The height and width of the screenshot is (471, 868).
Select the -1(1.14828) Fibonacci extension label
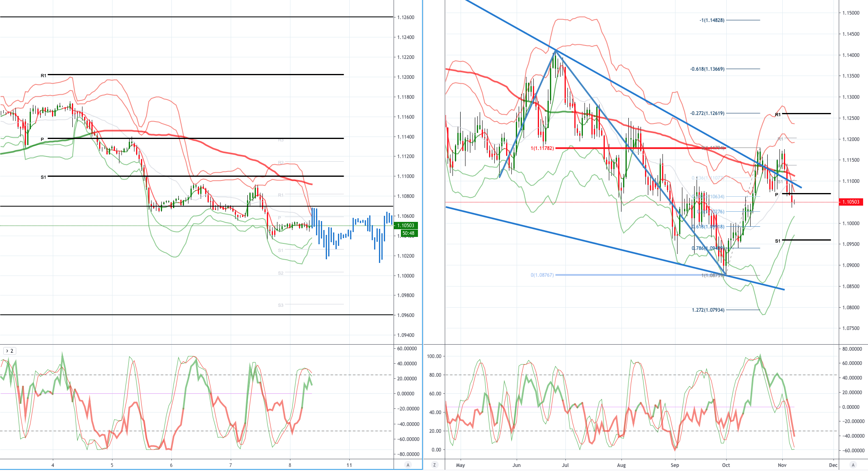(712, 20)
